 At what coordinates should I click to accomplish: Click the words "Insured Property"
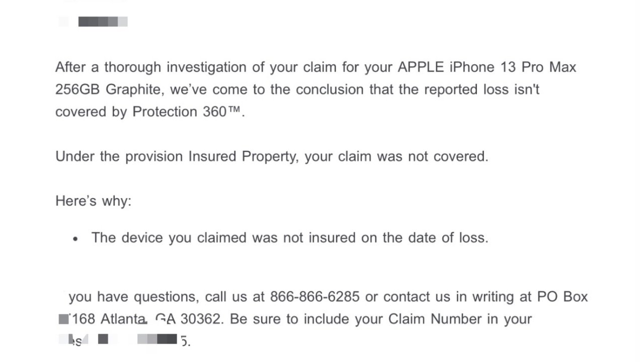tap(242, 156)
